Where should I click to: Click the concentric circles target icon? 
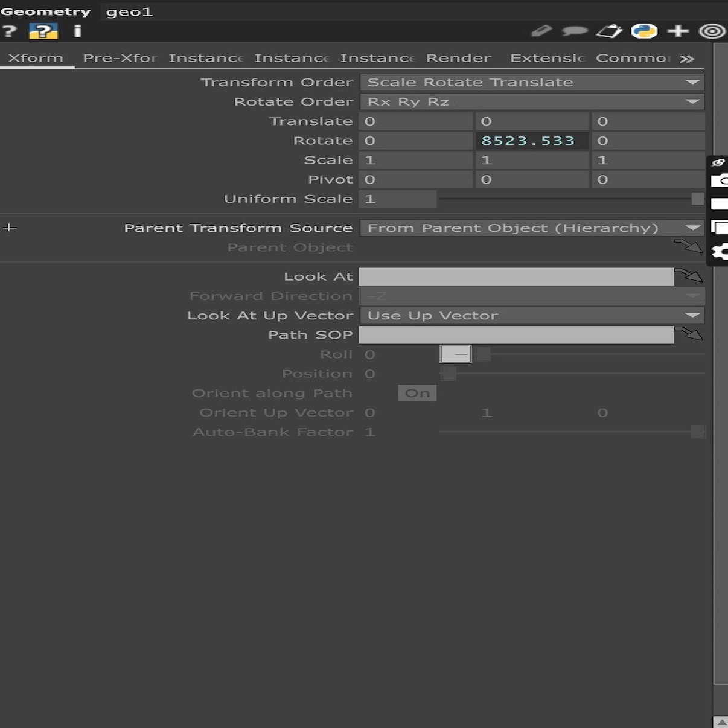click(x=712, y=31)
